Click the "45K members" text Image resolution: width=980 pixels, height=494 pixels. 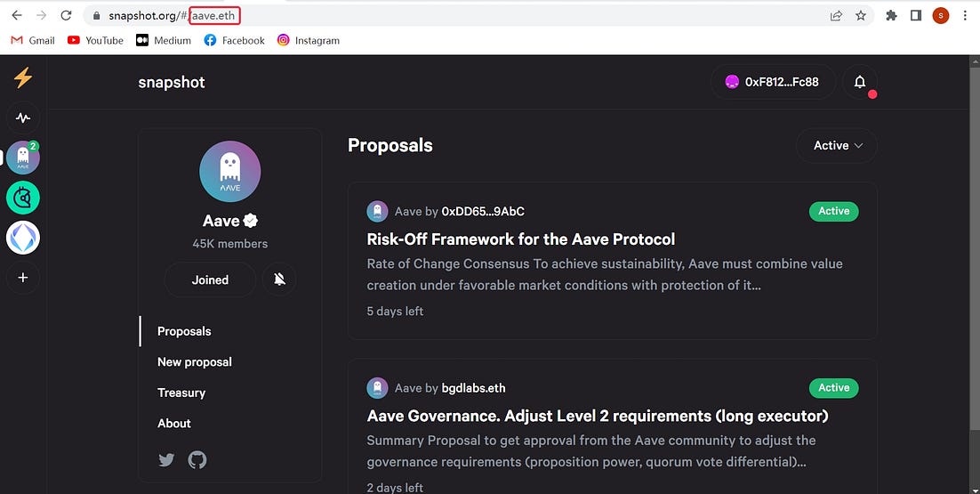(230, 244)
